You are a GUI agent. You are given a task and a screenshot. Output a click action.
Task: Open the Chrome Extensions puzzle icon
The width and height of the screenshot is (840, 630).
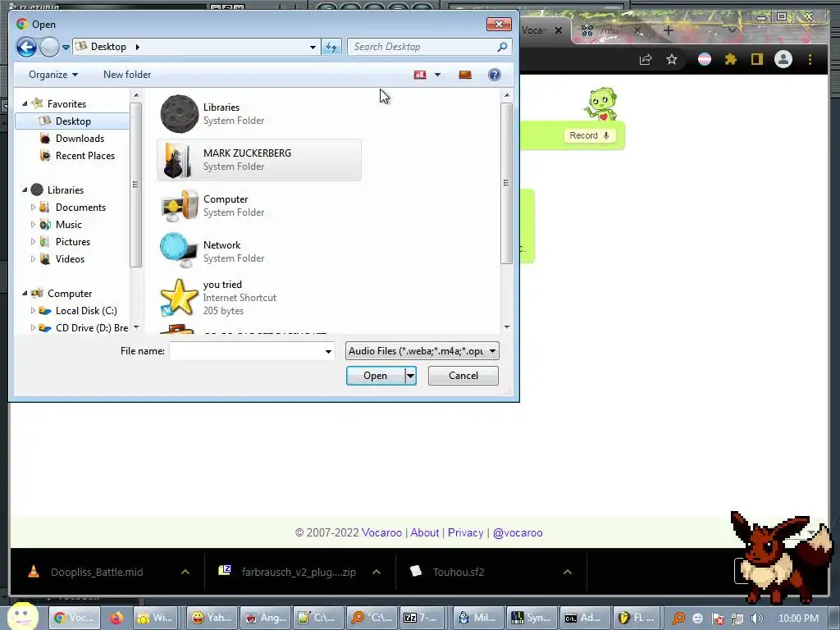click(x=731, y=59)
